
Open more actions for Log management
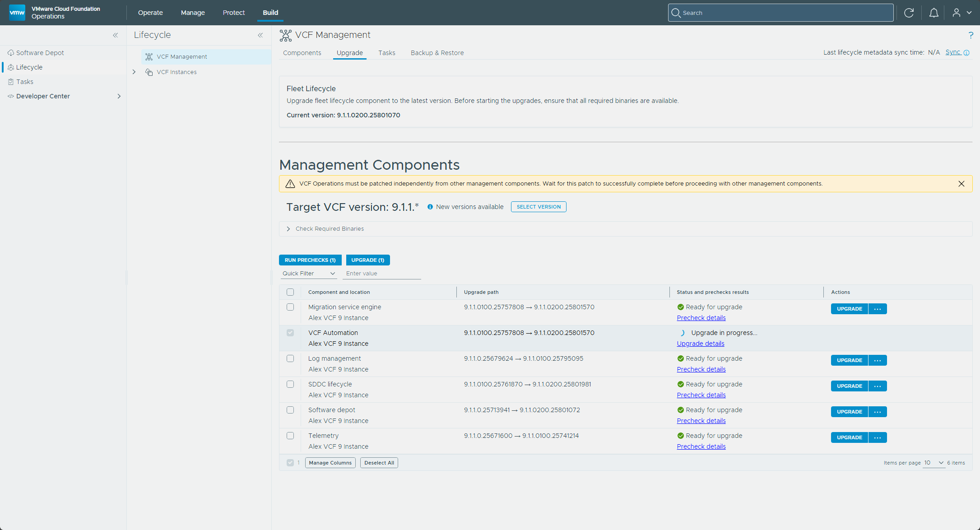click(x=878, y=360)
